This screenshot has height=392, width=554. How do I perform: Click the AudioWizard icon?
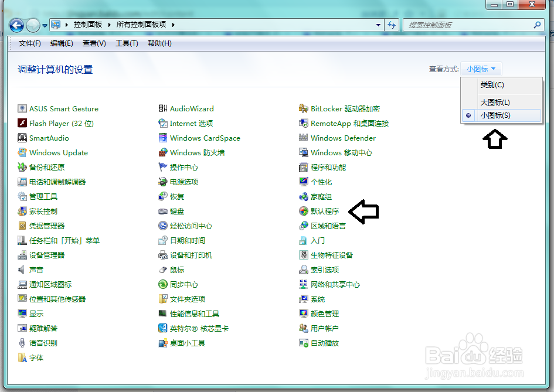pos(162,108)
